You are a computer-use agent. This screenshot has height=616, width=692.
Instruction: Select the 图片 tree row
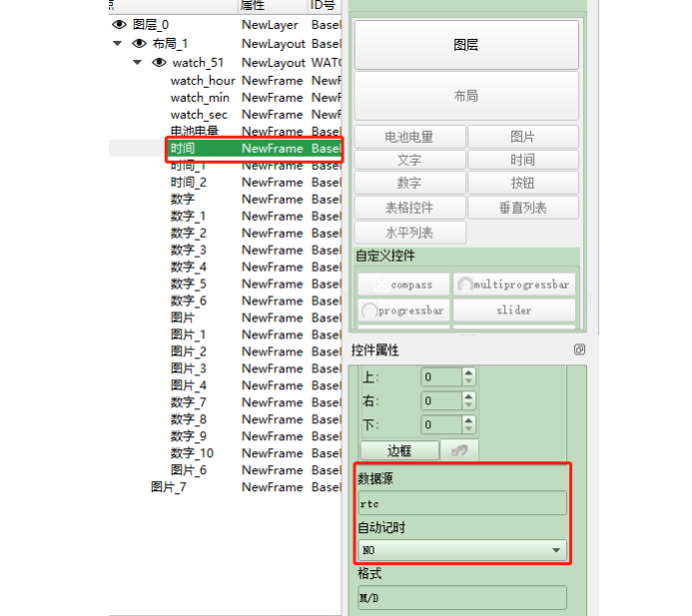(x=225, y=317)
